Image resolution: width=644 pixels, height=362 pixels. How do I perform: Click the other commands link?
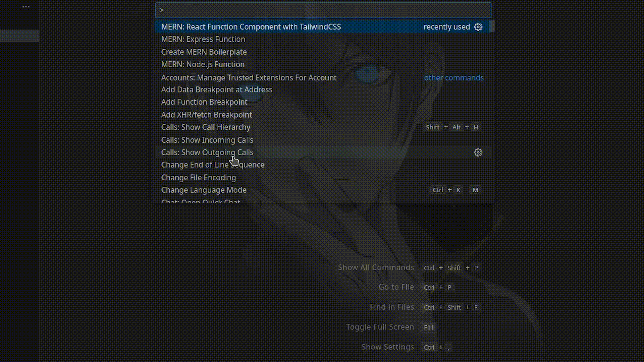(x=454, y=77)
